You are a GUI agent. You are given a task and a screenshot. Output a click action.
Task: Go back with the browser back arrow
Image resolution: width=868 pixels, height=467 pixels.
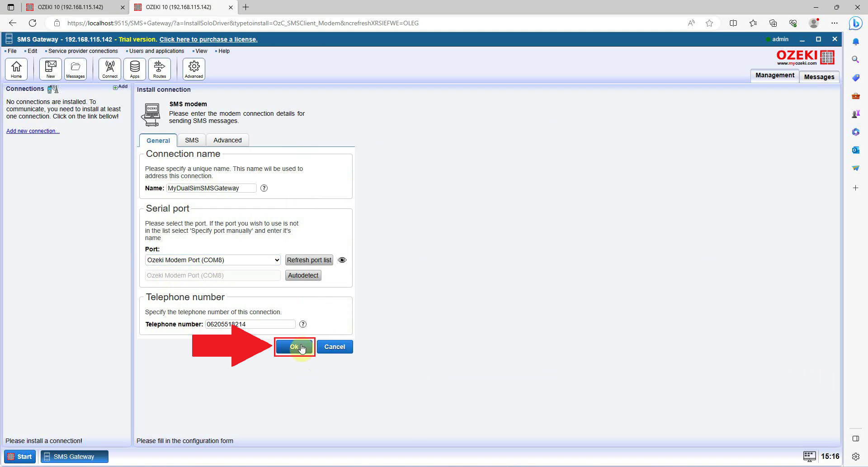coord(13,23)
